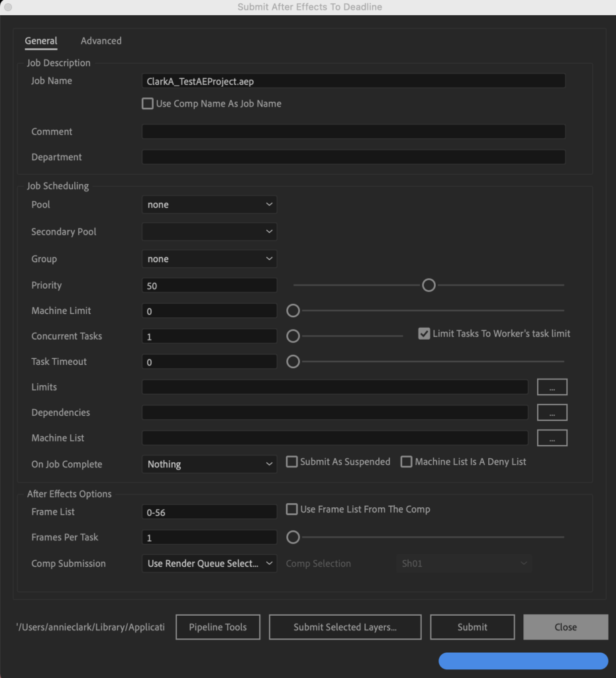This screenshot has height=678, width=616.
Task: Expand the Group dropdown
Action: coord(209,259)
